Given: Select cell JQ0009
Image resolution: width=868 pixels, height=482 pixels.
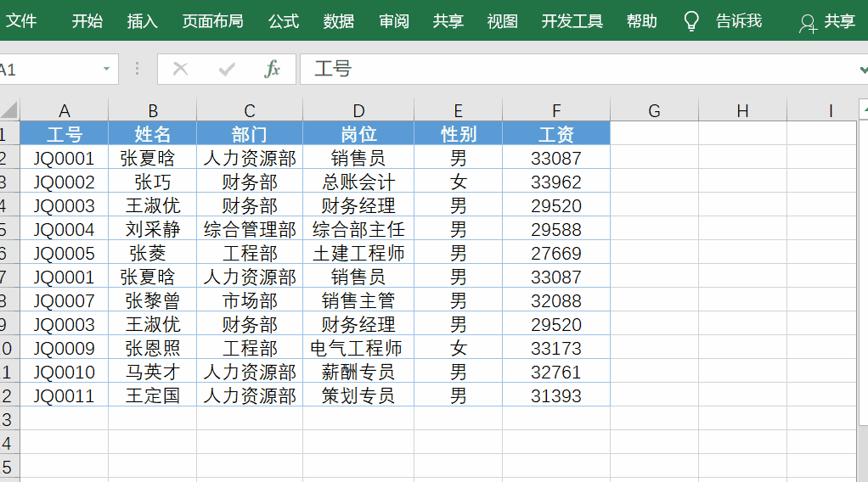Looking at the screenshot, I should click(x=65, y=348).
